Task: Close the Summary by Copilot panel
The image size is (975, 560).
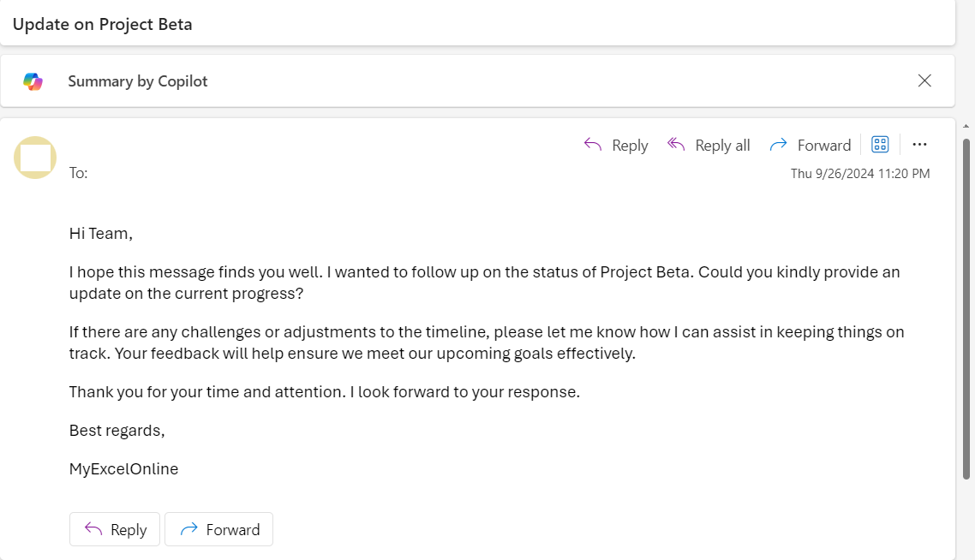Action: [924, 80]
